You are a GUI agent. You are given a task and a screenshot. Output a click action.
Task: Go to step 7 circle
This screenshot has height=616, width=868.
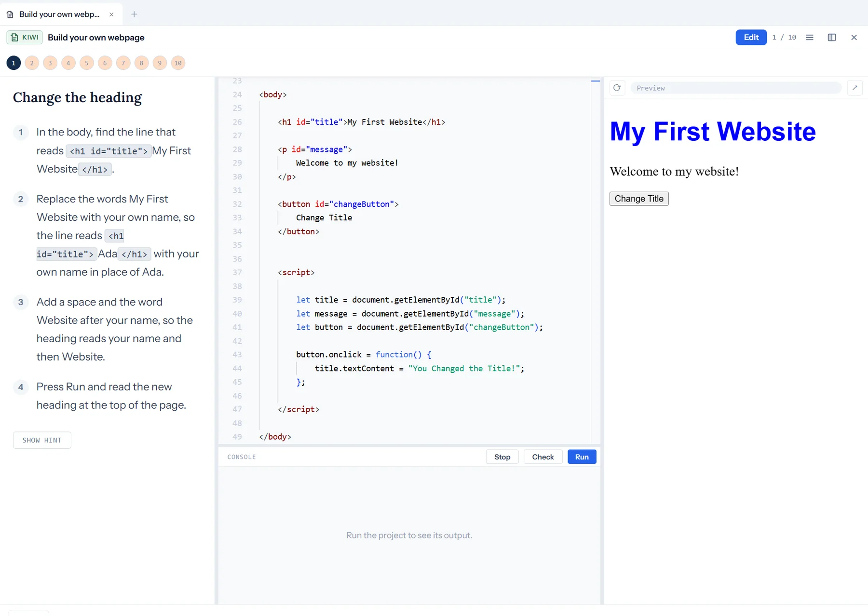123,63
